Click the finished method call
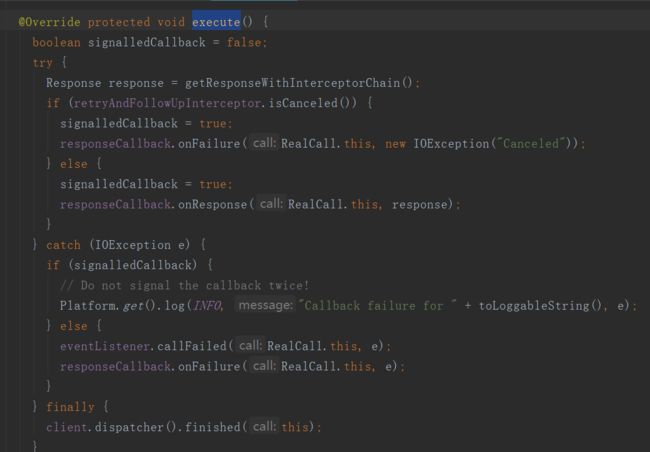 212,427
